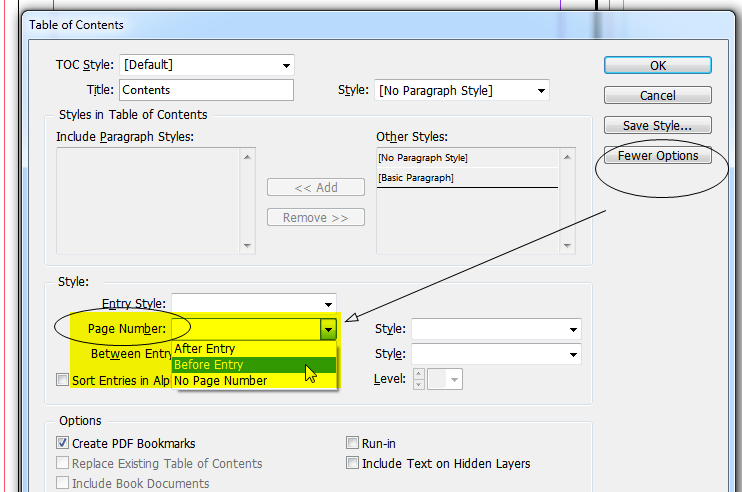Viewport: 742px width, 492px height.
Task: Click the Remove >> button
Action: click(x=316, y=218)
